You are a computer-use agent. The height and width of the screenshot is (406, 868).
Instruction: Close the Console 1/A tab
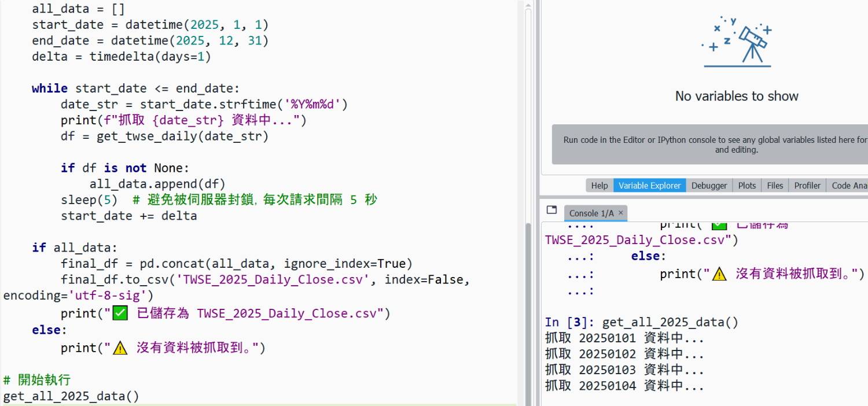(621, 213)
